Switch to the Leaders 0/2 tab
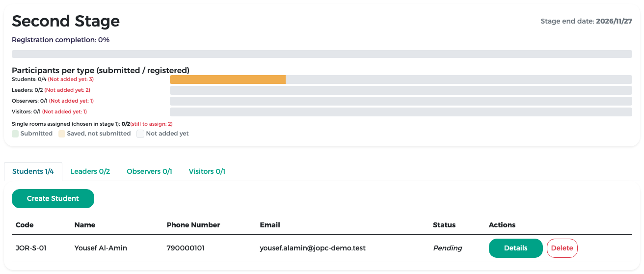The width and height of the screenshot is (644, 274). coord(90,171)
